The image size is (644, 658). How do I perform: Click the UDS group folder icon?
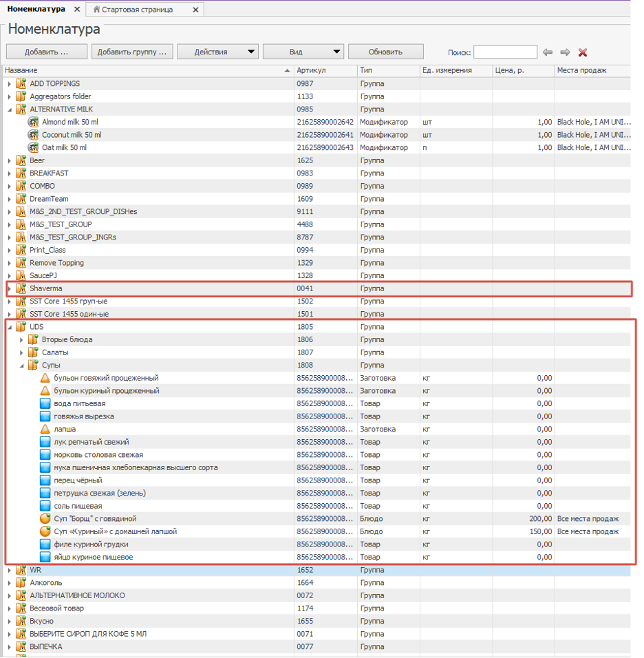click(x=21, y=326)
